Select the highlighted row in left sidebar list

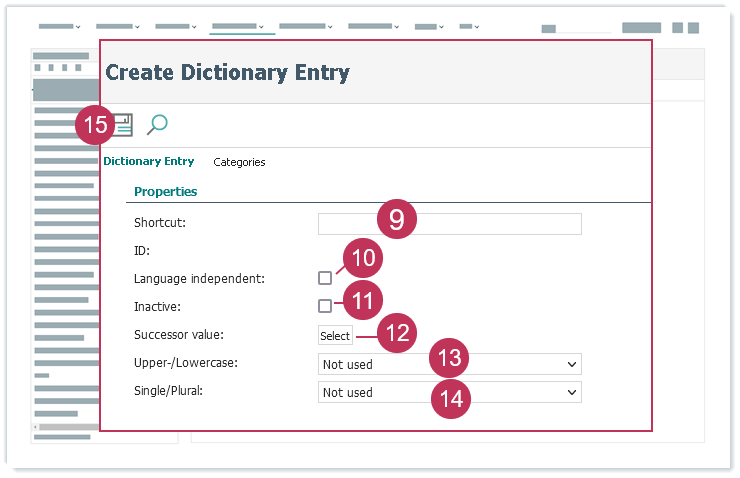66,88
